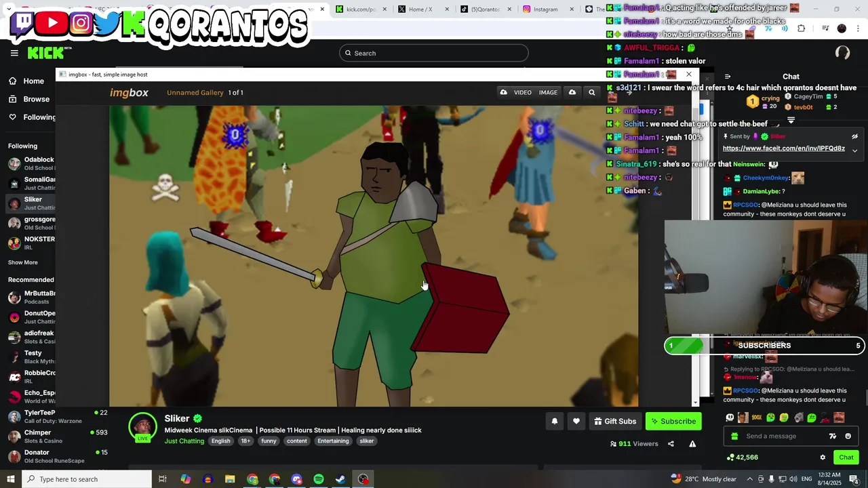This screenshot has width=868, height=488.
Task: Collapse the chat panel arrow icon
Action: [x=727, y=77]
